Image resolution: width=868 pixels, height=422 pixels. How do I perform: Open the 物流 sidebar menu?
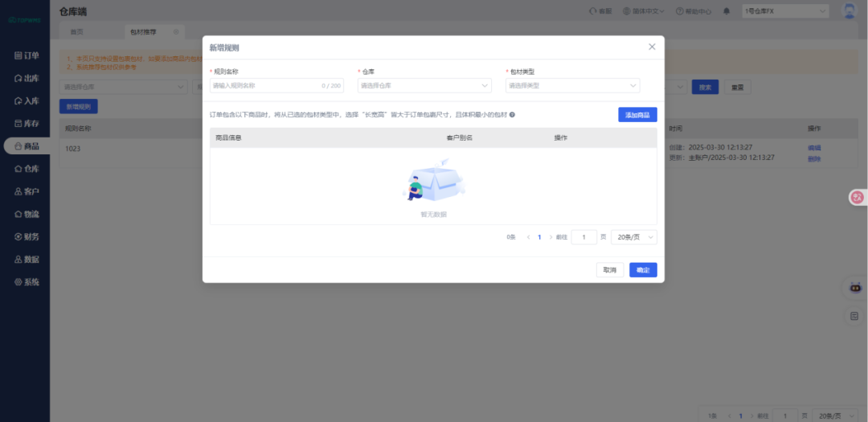[x=27, y=215]
